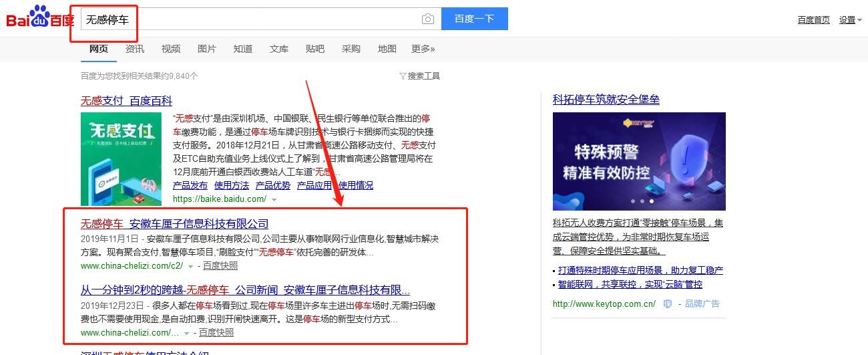Expand the arrow beside baike.baidu.com URL
This screenshot has height=355, width=868.
pos(274,199)
